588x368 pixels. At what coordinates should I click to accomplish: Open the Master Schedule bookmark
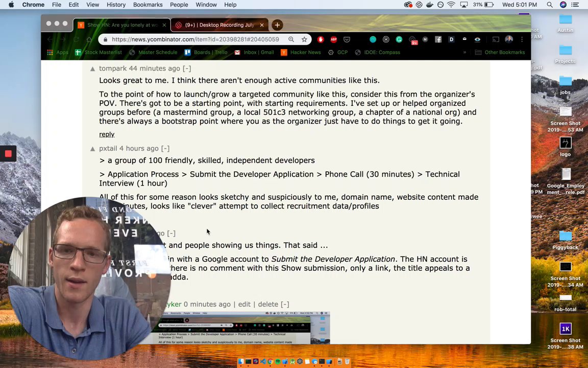coord(153,52)
